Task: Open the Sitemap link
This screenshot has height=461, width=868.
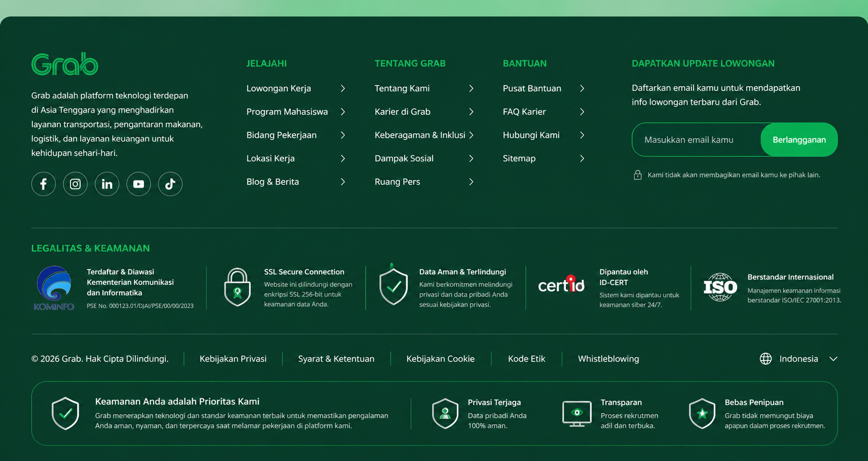Action: click(x=519, y=158)
